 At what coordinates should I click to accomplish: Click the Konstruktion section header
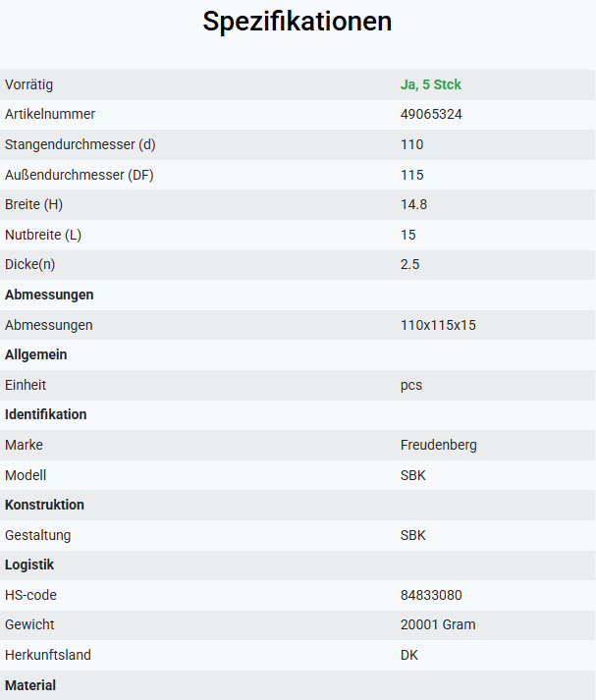point(44,505)
